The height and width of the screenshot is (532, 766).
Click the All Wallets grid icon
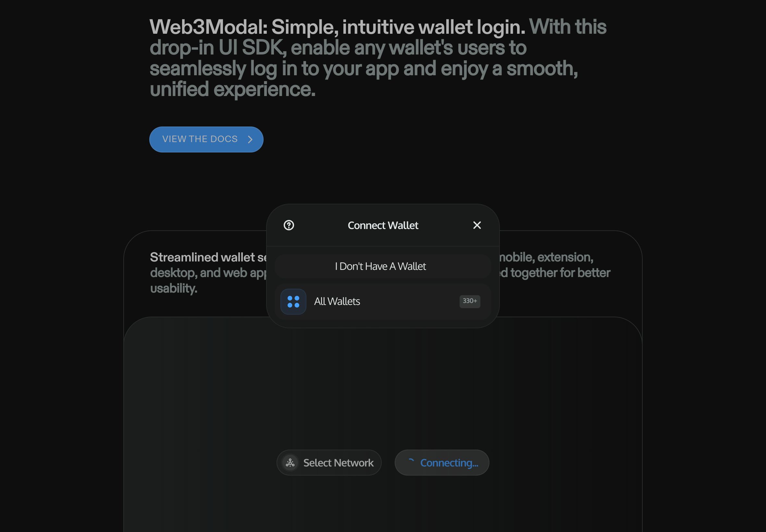(x=293, y=301)
